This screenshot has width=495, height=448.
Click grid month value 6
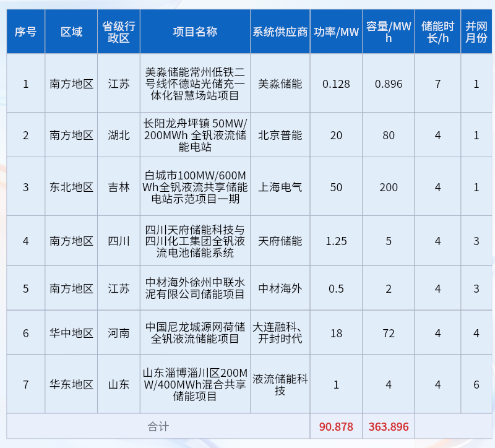pyautogui.click(x=476, y=384)
